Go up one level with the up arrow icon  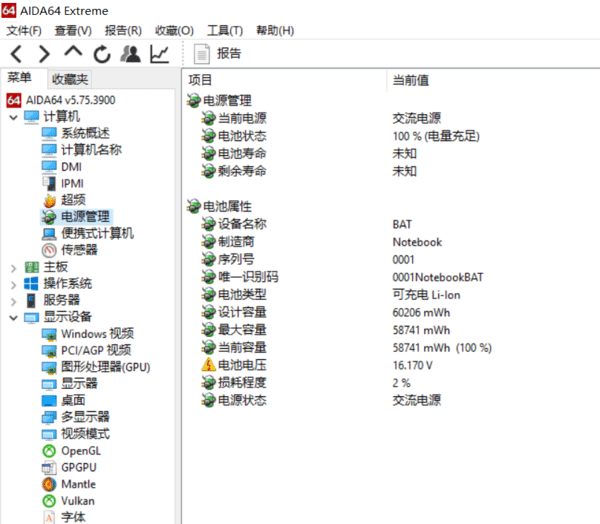73,52
